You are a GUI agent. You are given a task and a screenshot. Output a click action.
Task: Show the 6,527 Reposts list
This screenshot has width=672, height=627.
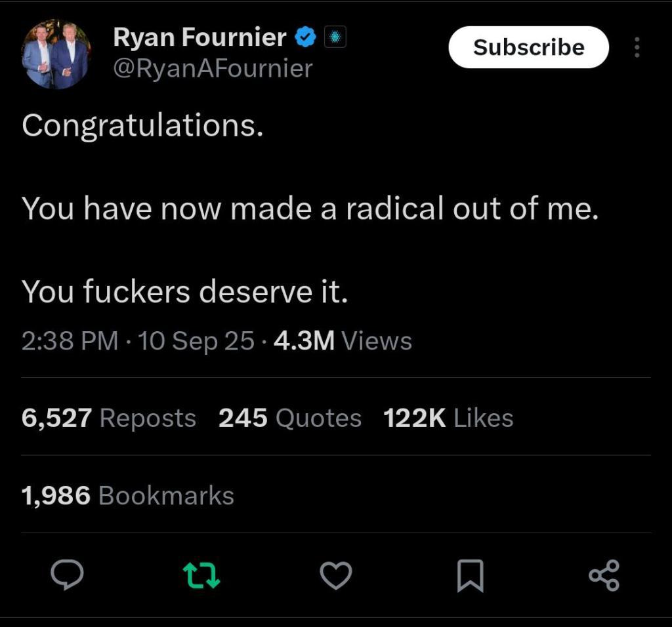(109, 418)
